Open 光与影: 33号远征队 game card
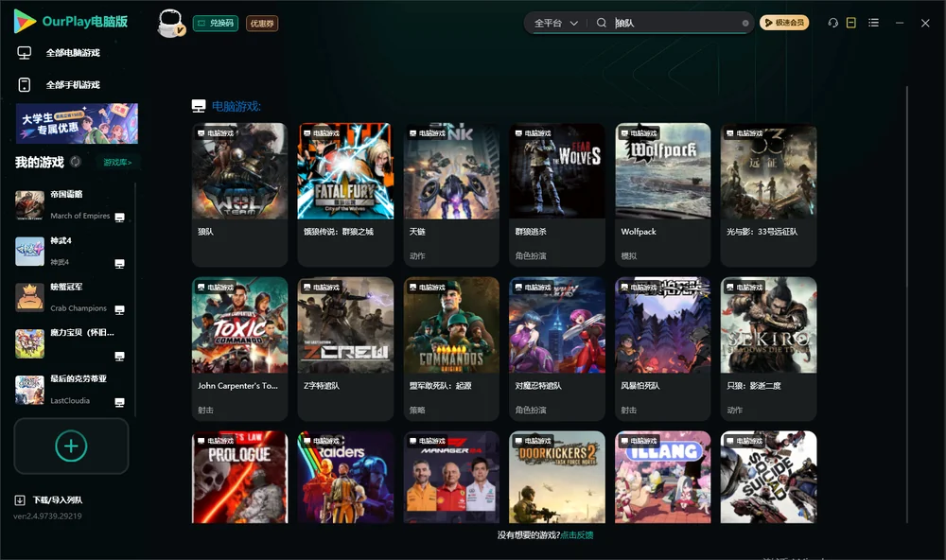 768,194
